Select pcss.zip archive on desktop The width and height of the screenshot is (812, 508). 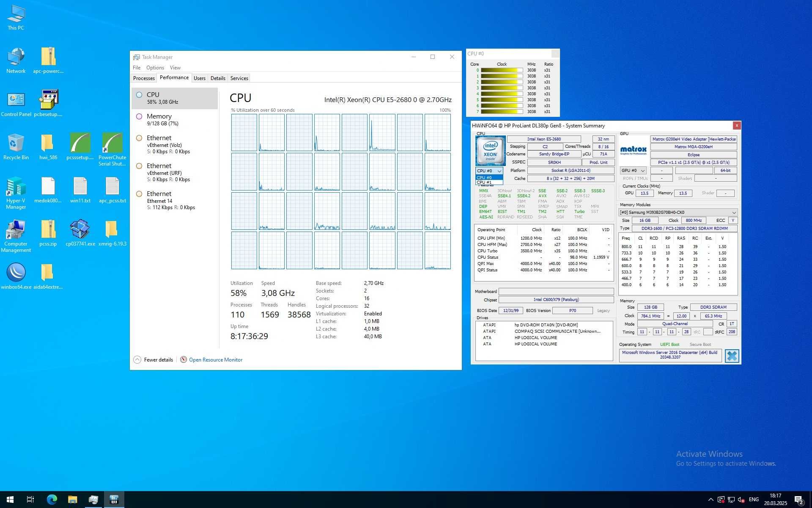[48, 233]
